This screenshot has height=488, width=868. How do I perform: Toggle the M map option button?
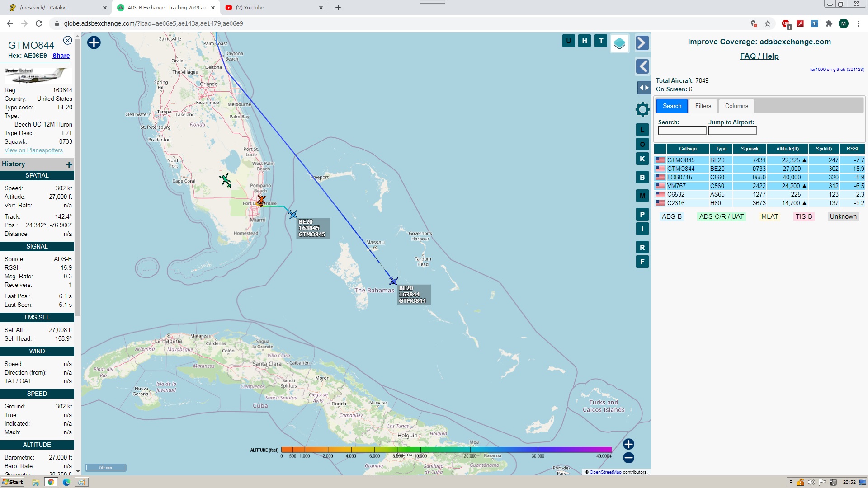(x=642, y=196)
